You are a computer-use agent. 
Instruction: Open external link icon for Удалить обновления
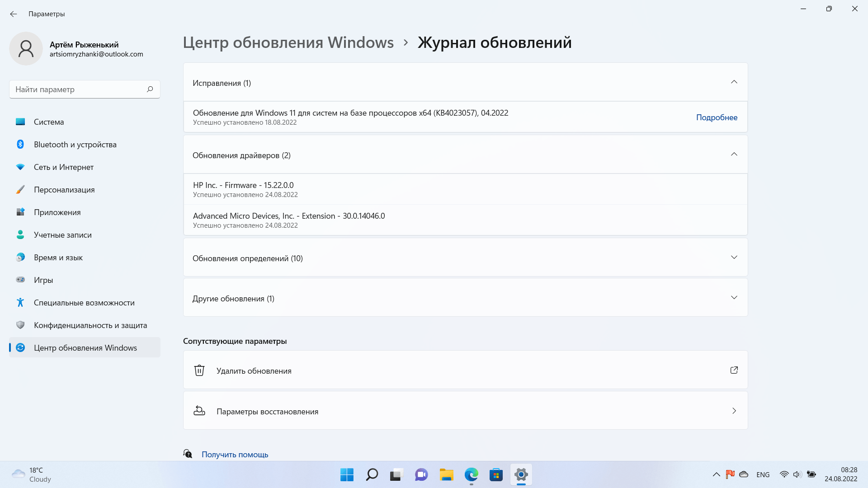pos(734,370)
